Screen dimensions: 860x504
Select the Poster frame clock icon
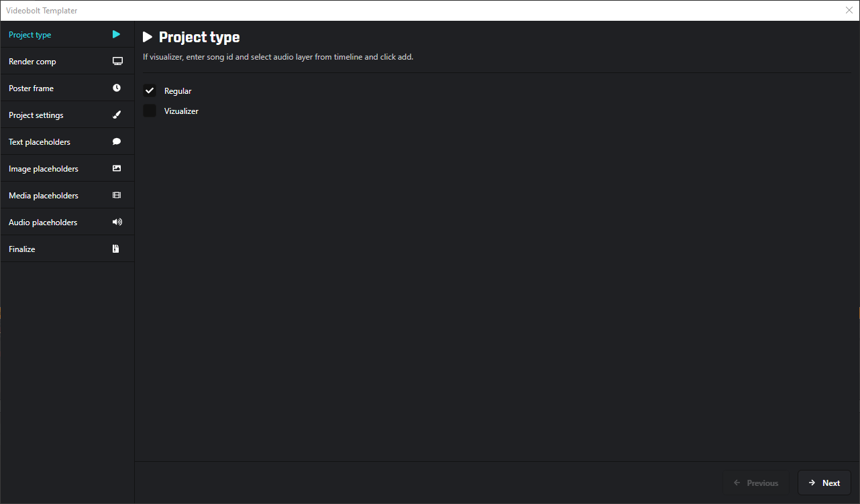pos(117,88)
